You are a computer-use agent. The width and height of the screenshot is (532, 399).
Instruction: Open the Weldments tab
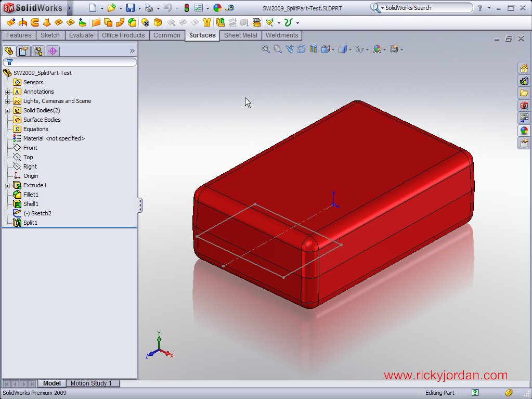[282, 35]
